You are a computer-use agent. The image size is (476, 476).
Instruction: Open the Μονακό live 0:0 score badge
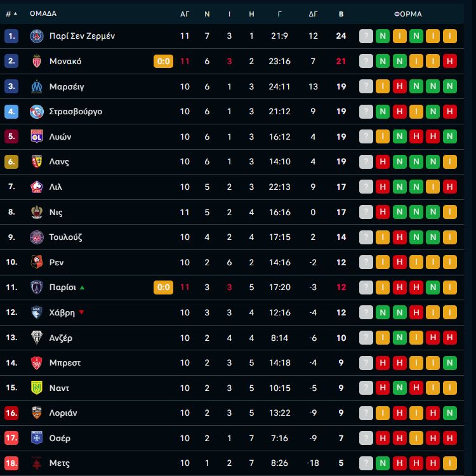click(x=163, y=62)
